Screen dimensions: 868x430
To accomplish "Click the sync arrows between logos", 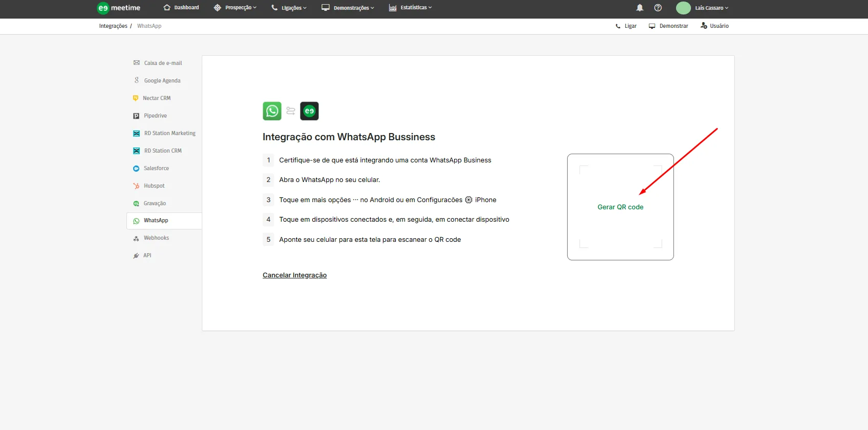I will (x=291, y=111).
